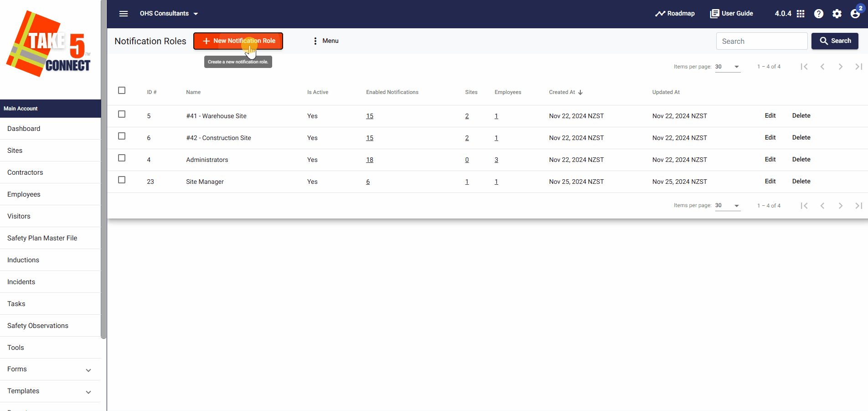
Task: Go to next page in bottom paginator
Action: 841,206
